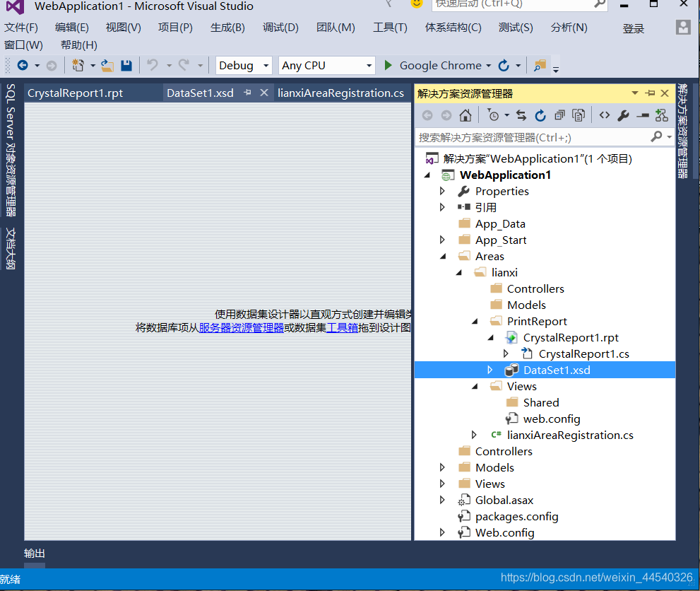Image resolution: width=700 pixels, height=591 pixels.
Task: Click Solution Explorer refresh icon
Action: tap(540, 116)
